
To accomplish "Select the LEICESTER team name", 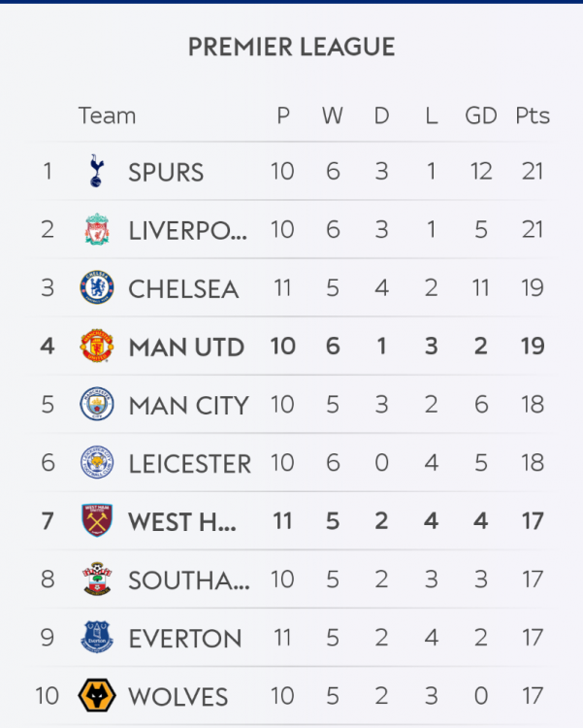I will click(x=189, y=464).
